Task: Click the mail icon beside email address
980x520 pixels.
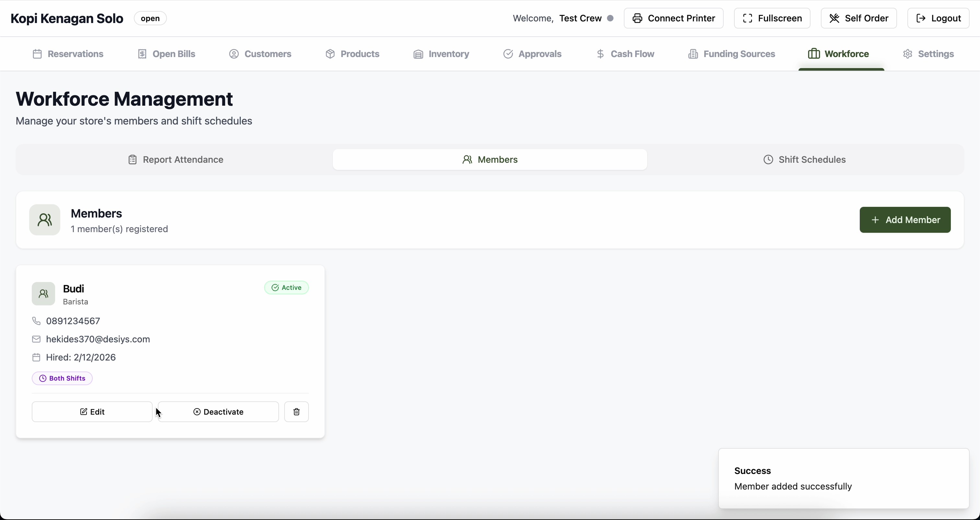Action: tap(36, 339)
